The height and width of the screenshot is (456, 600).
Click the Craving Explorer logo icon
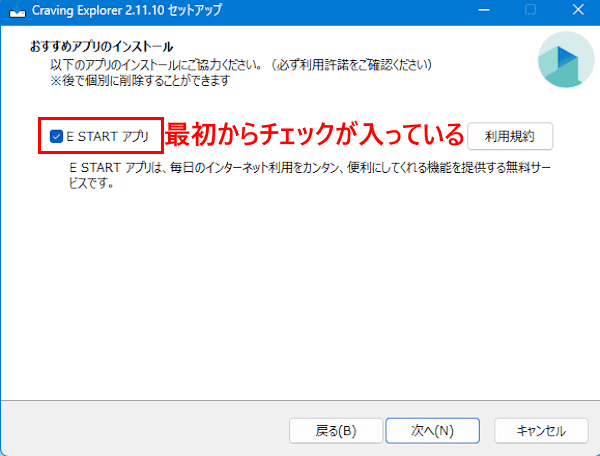[566, 60]
